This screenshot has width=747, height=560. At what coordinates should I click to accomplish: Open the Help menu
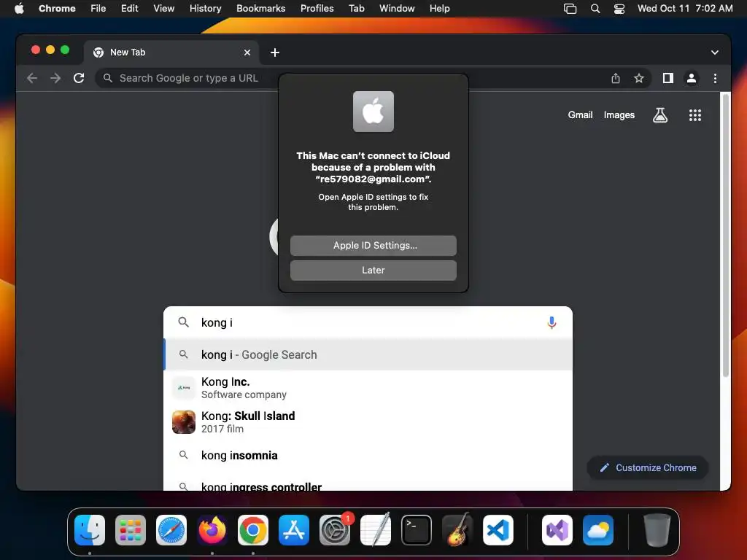(x=439, y=8)
